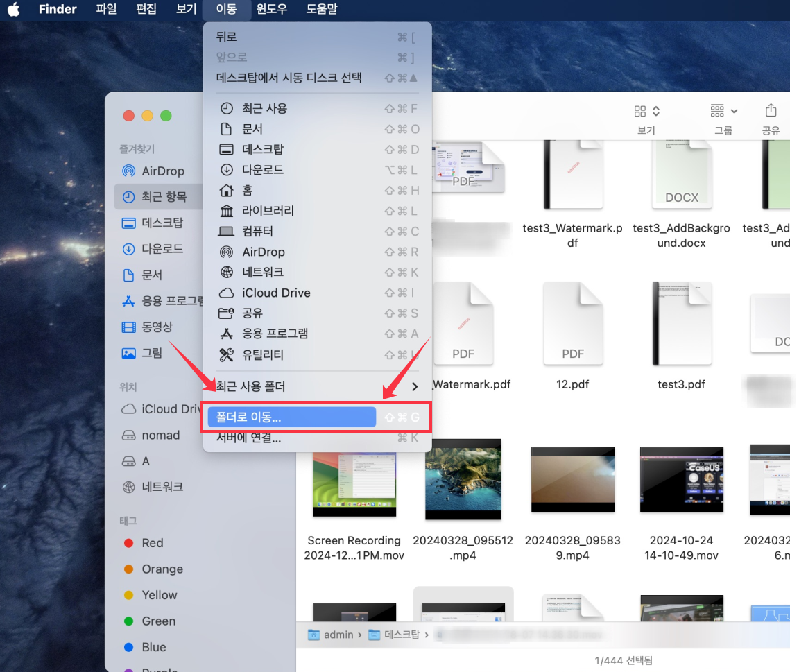Click the Home house icon in the menu

point(226,190)
